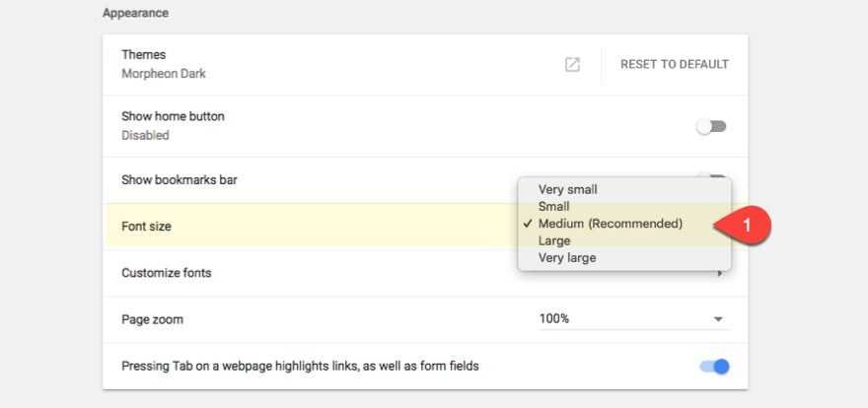This screenshot has width=868, height=408.
Task: Click the Customize fonts label
Action: (x=167, y=273)
